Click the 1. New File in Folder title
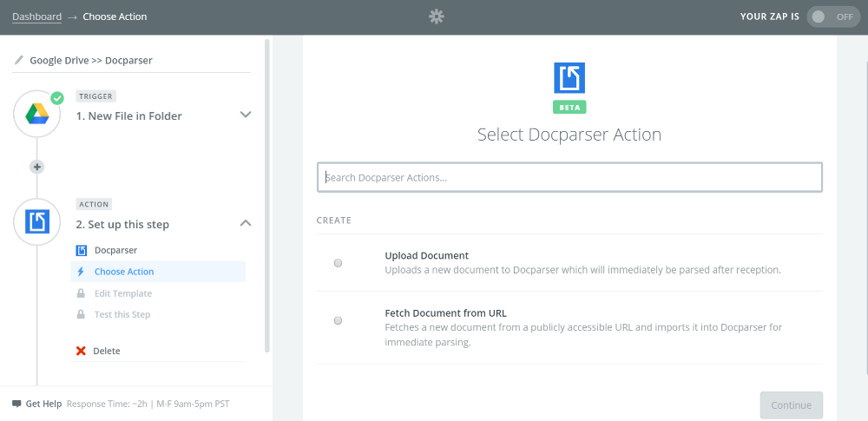 (x=129, y=115)
